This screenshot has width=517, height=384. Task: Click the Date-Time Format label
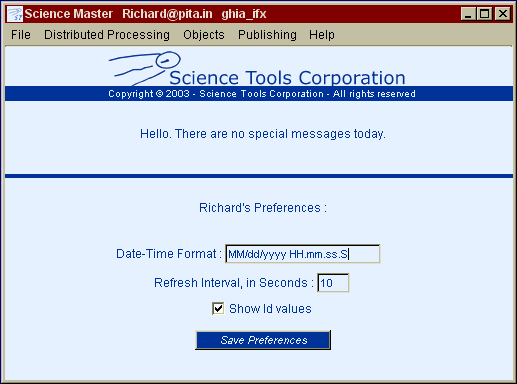tap(169, 254)
